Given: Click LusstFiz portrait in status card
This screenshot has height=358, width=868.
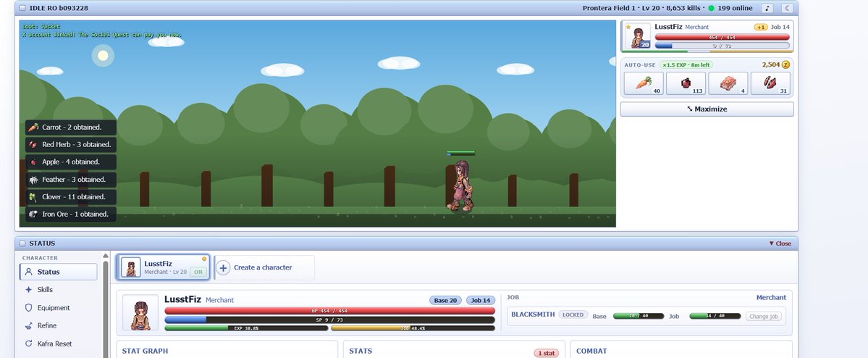Looking at the screenshot, I should [x=140, y=313].
